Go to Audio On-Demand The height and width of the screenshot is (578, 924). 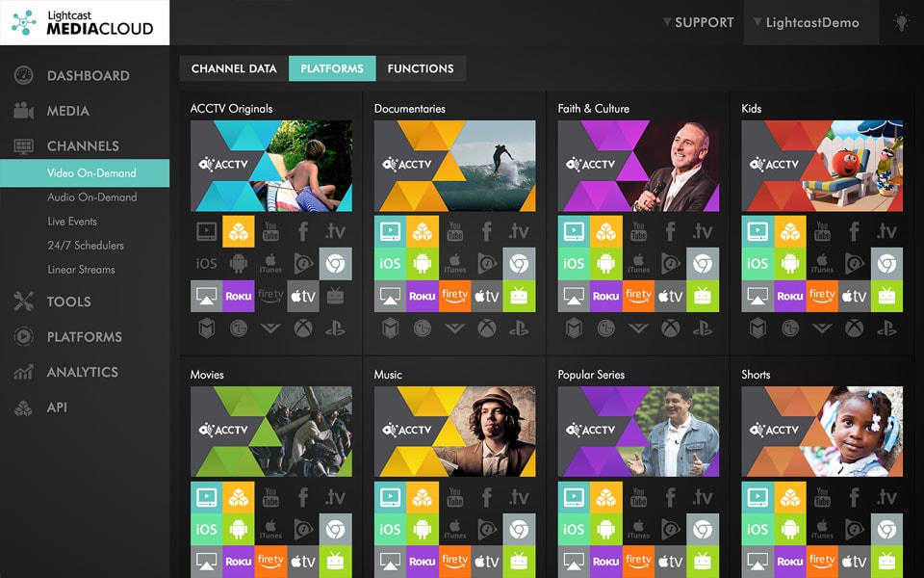click(92, 197)
